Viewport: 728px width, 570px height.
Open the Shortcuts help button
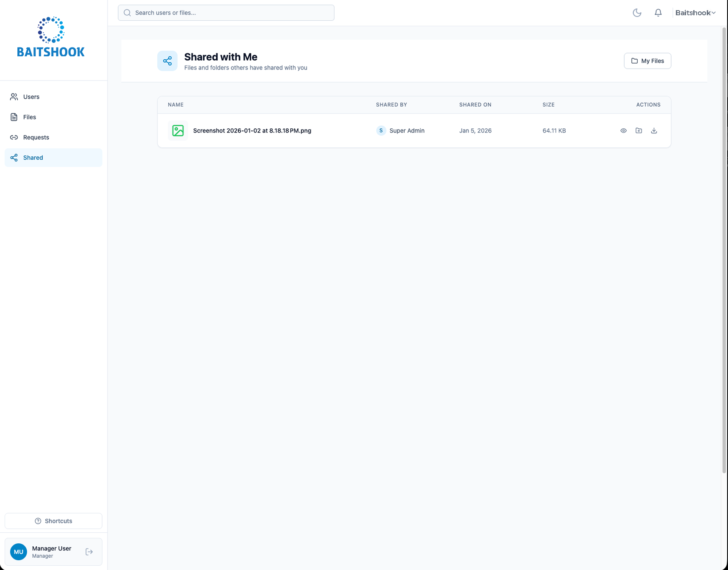53,521
